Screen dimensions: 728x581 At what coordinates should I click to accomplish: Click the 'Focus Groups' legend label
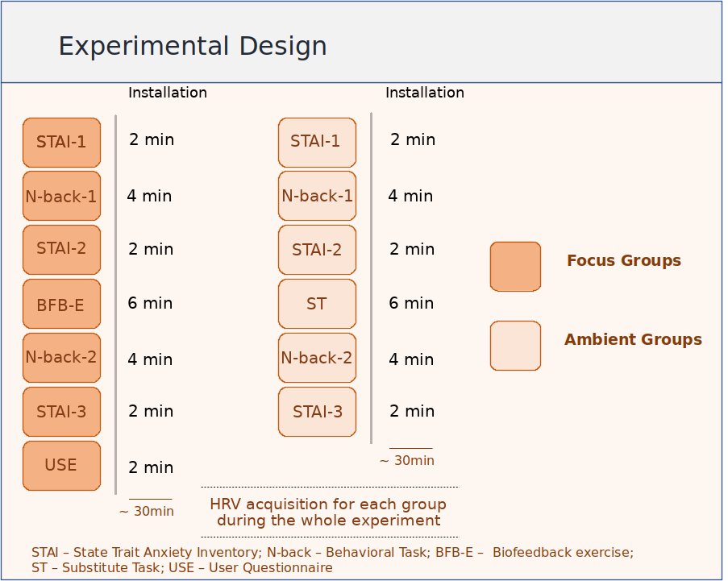624,261
